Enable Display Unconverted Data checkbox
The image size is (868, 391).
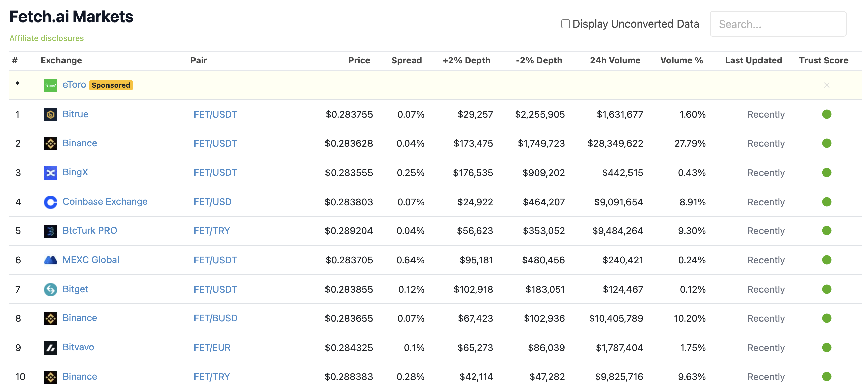[565, 24]
